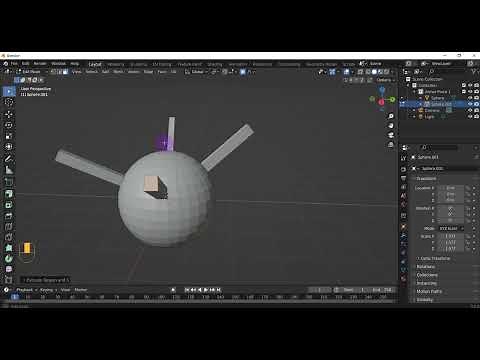
Task: Select the Annotate pencil tool
Action: coord(9,159)
